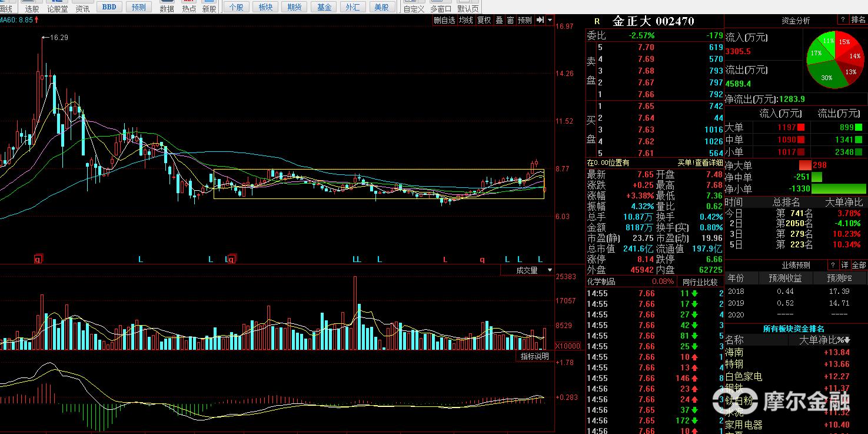This screenshot has width=868, height=434.
Task: Click the capital flow pie chart
Action: click(835, 60)
